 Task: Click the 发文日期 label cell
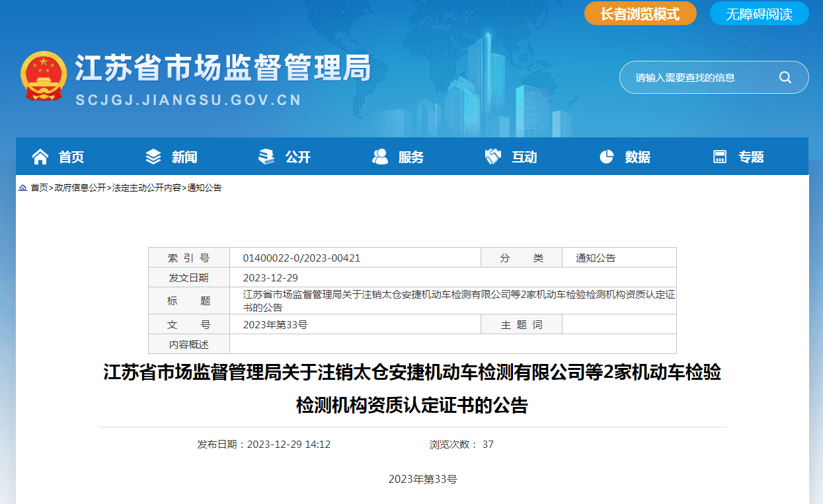189,277
